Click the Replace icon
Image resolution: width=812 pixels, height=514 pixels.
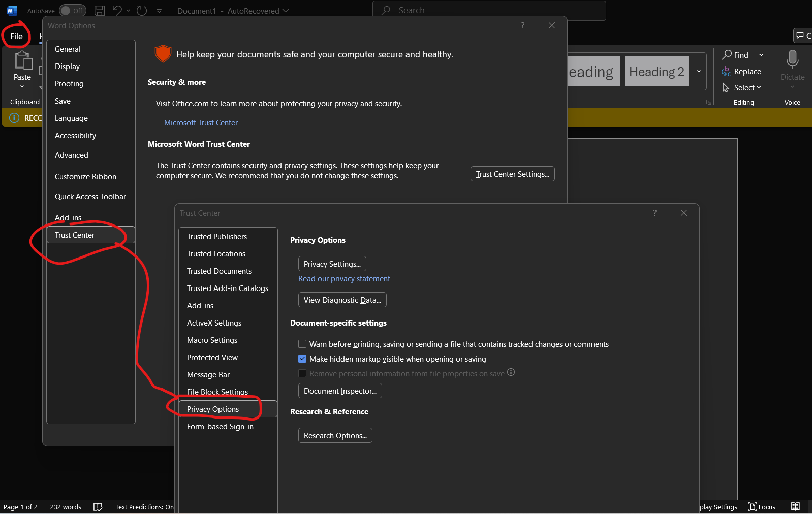tap(726, 72)
